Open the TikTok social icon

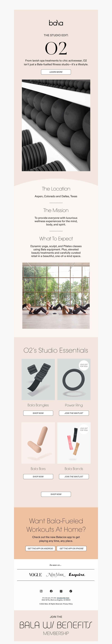tap(71, 591)
